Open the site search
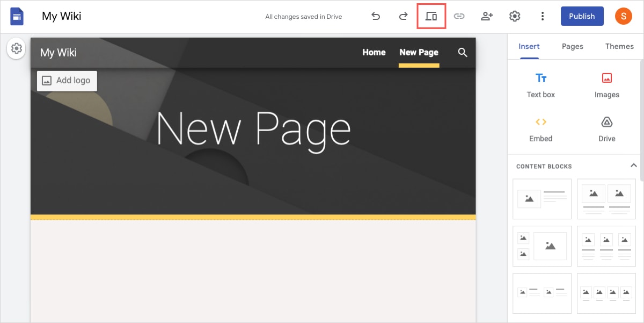This screenshot has height=323, width=644. (x=463, y=52)
